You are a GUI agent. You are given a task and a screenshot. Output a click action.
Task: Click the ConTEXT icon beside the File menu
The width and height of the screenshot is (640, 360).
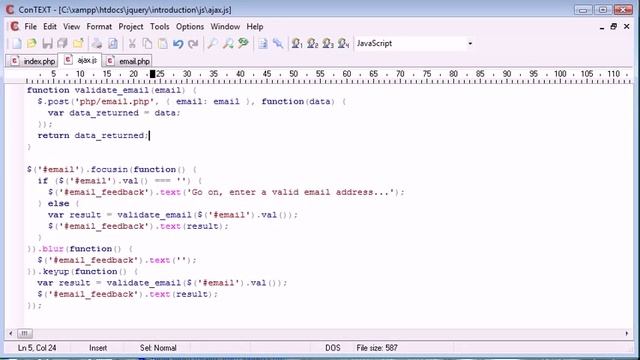(x=15, y=27)
